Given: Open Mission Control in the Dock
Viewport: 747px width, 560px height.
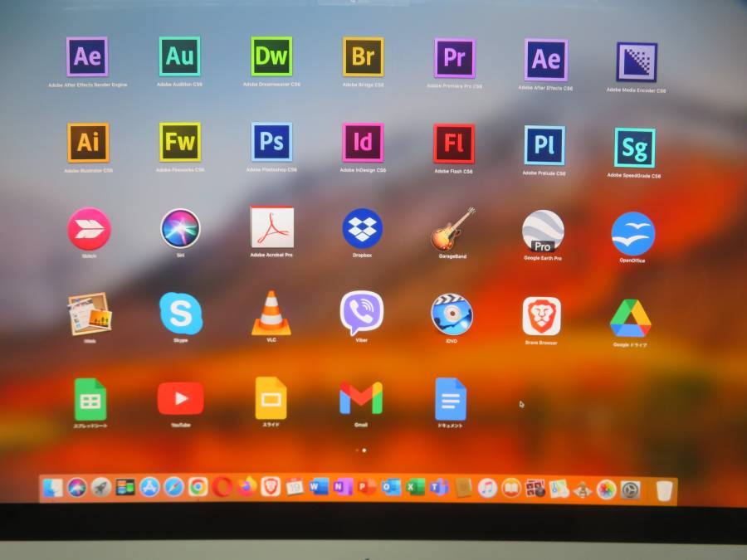Looking at the screenshot, I should click(125, 488).
